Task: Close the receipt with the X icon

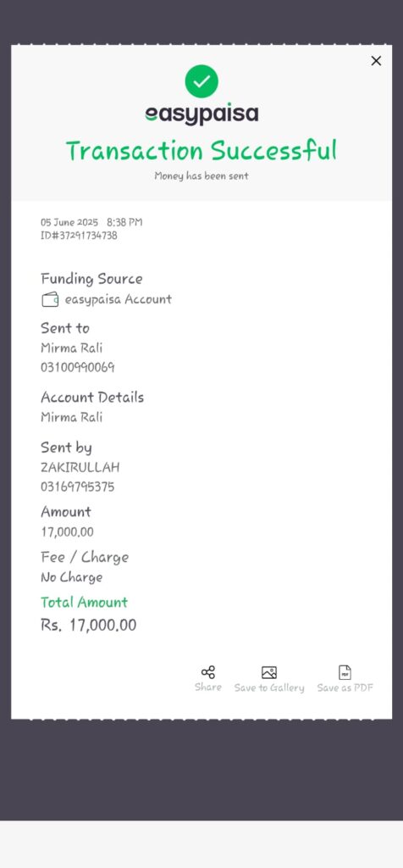Action: 376,61
